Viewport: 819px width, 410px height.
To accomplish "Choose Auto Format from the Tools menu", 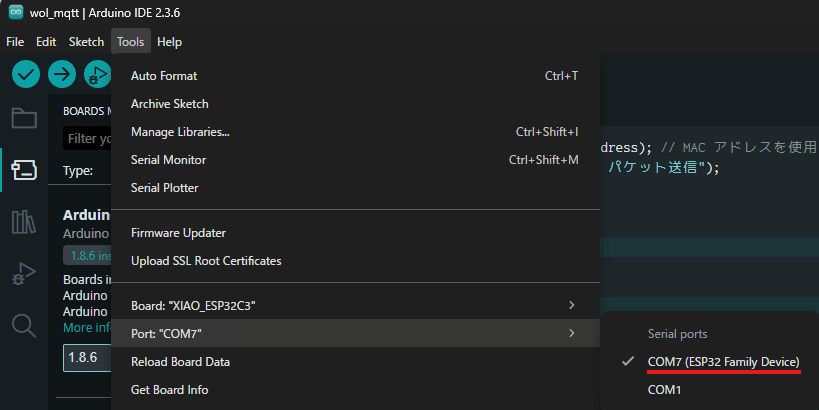I will tap(355, 76).
